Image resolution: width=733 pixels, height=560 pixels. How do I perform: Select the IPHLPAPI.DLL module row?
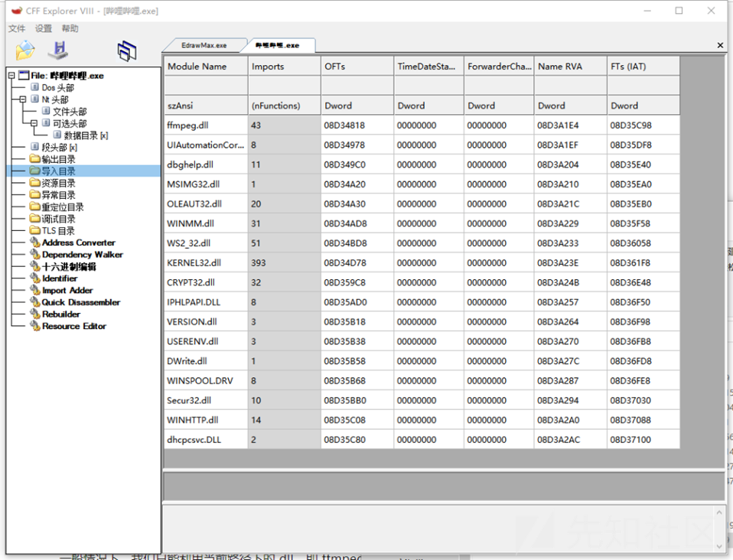coord(422,302)
